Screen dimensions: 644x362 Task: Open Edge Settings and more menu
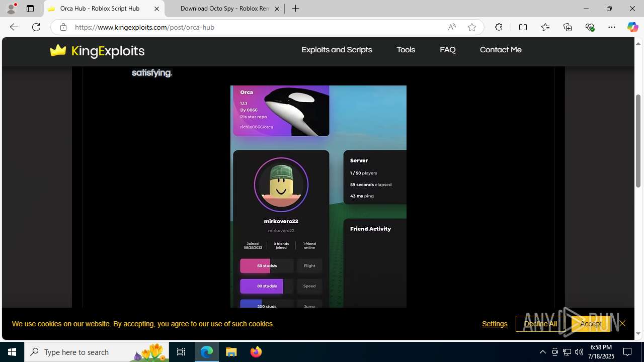612,27
